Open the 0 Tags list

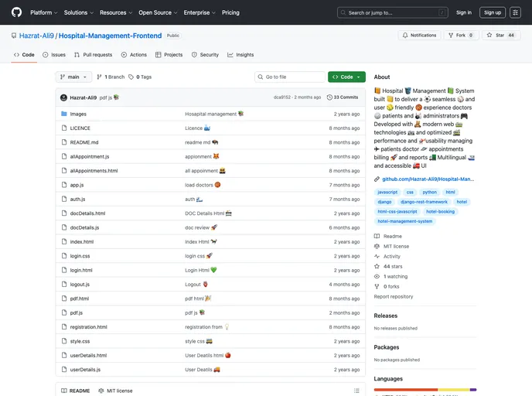click(140, 77)
